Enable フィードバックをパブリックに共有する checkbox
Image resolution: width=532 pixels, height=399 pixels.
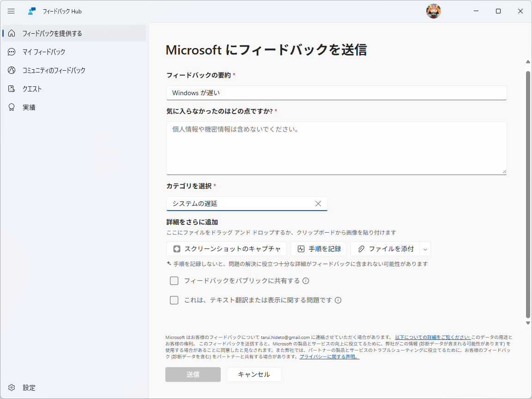click(174, 281)
